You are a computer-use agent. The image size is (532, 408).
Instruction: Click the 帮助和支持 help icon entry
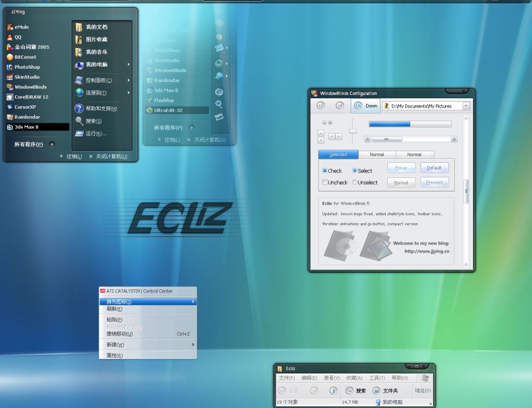click(x=101, y=109)
